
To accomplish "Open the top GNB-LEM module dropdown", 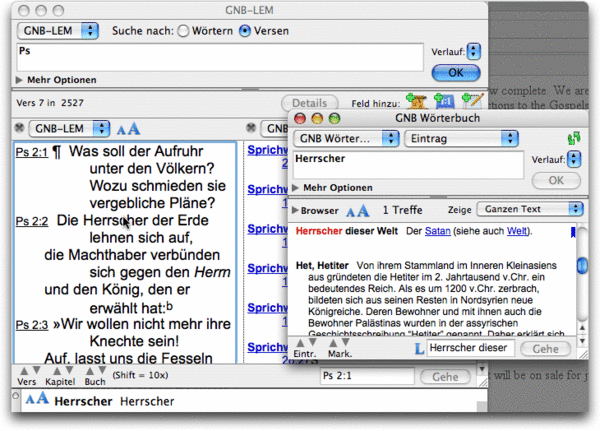I will 58,31.
